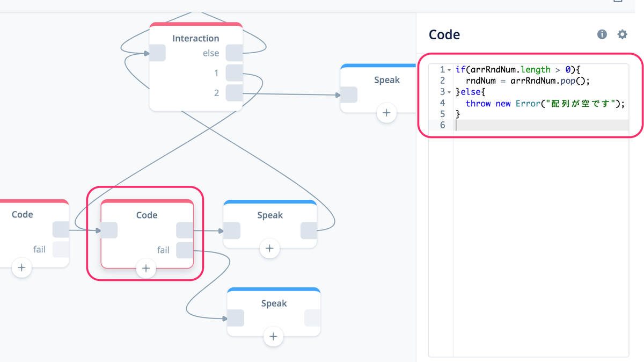Collapse the code fold arrow on line 3
644x362 pixels.
[449, 92]
